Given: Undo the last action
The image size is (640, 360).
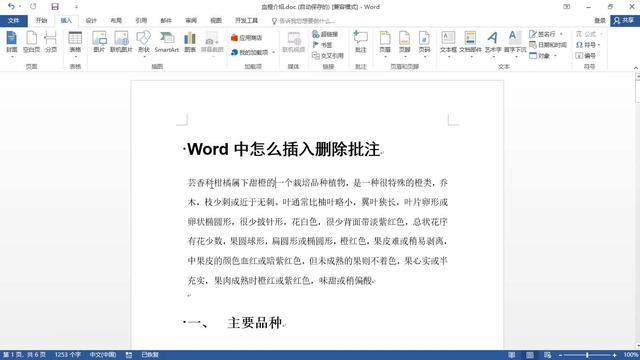Looking at the screenshot, I should point(11,7).
